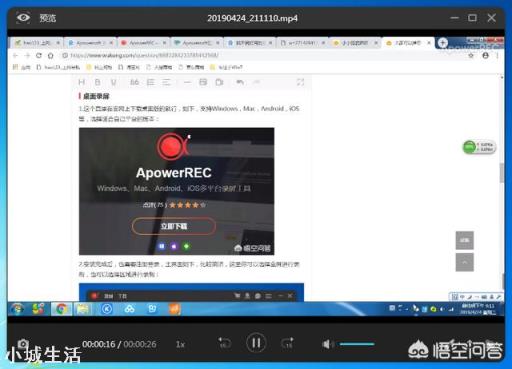512x369 pixels.
Task: Switch to the active last browser tab
Action: (x=407, y=43)
